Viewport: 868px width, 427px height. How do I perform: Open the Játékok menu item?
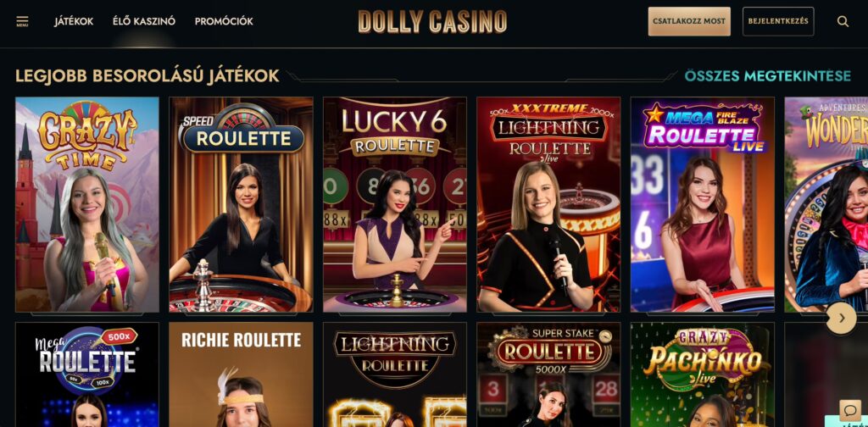(74, 21)
